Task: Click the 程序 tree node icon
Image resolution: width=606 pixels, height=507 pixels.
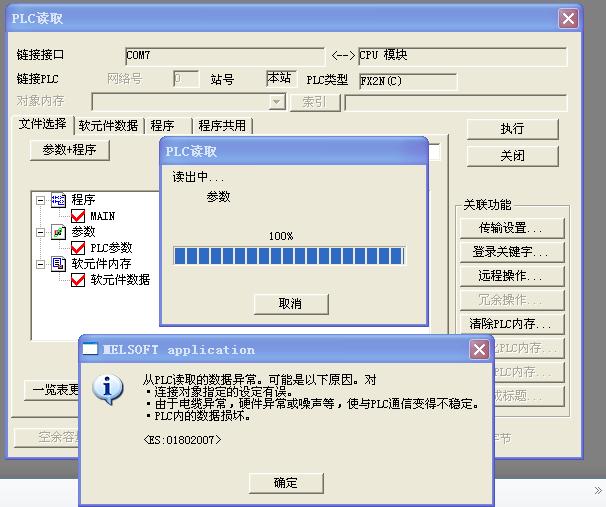Action: click(x=58, y=200)
